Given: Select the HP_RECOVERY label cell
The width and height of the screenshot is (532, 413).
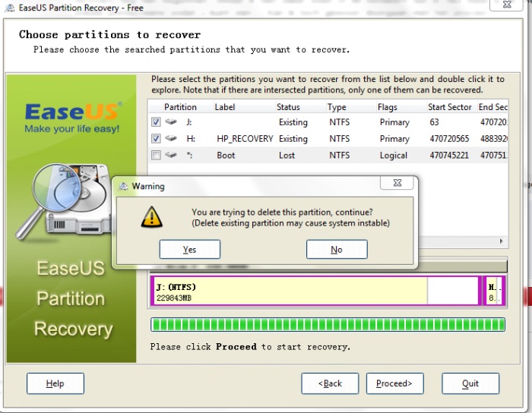Looking at the screenshot, I should point(245,139).
